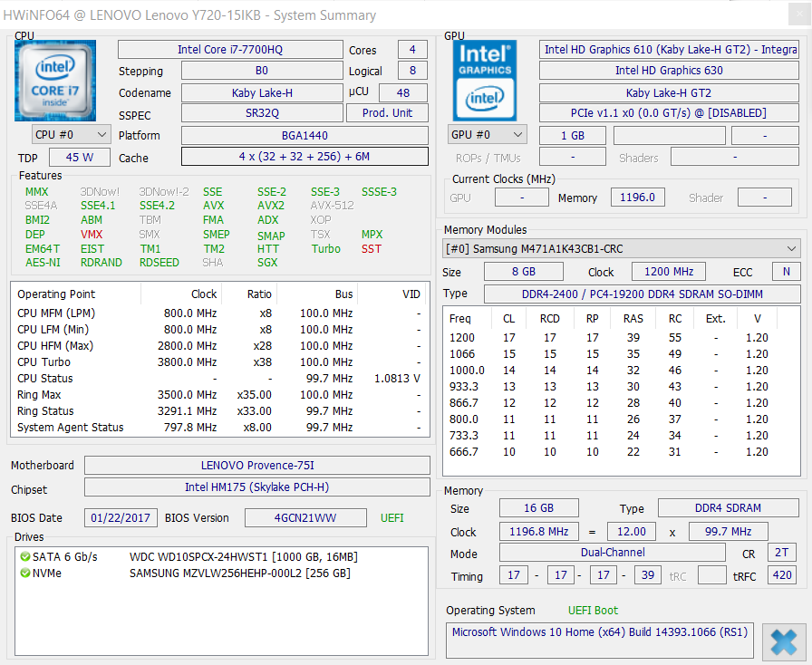The height and width of the screenshot is (665, 812).
Task: Click the Ratio column header
Action: point(250,294)
